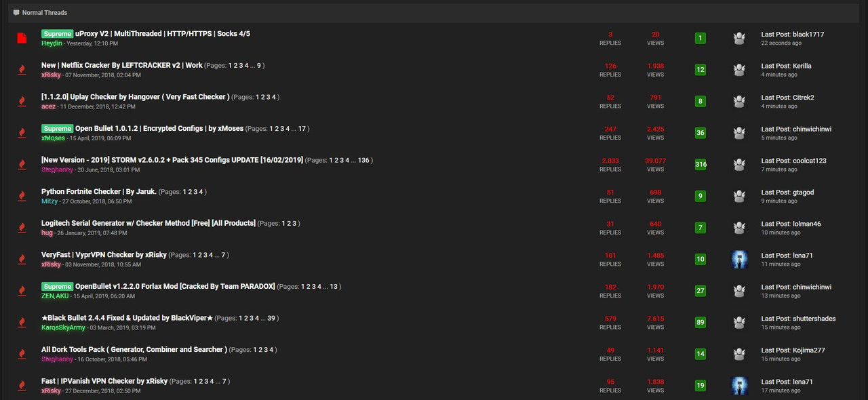Image resolution: width=868 pixels, height=400 pixels.
Task: View last post by Kojima277
Action: pyautogui.click(x=793, y=351)
